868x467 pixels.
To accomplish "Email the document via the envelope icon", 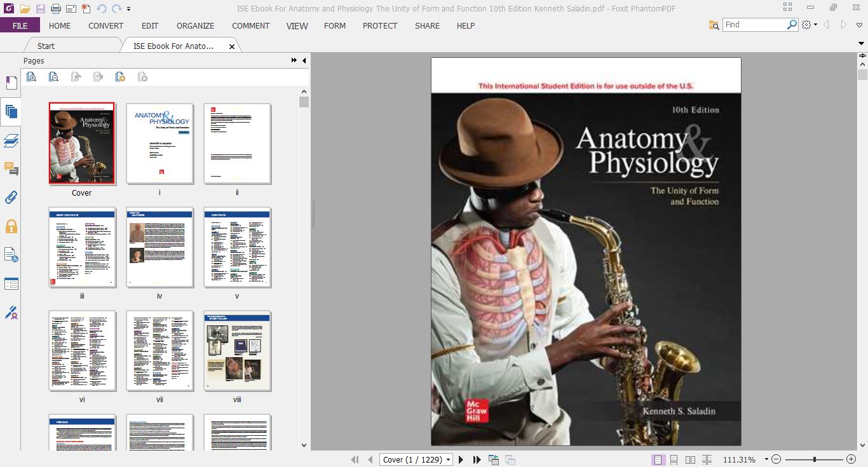I will coord(71,9).
